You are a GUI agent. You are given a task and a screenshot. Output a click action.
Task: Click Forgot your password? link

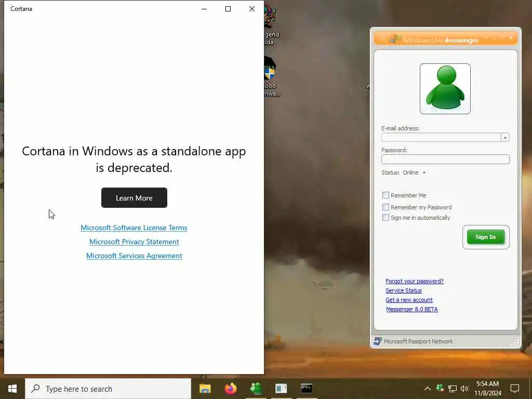414,281
